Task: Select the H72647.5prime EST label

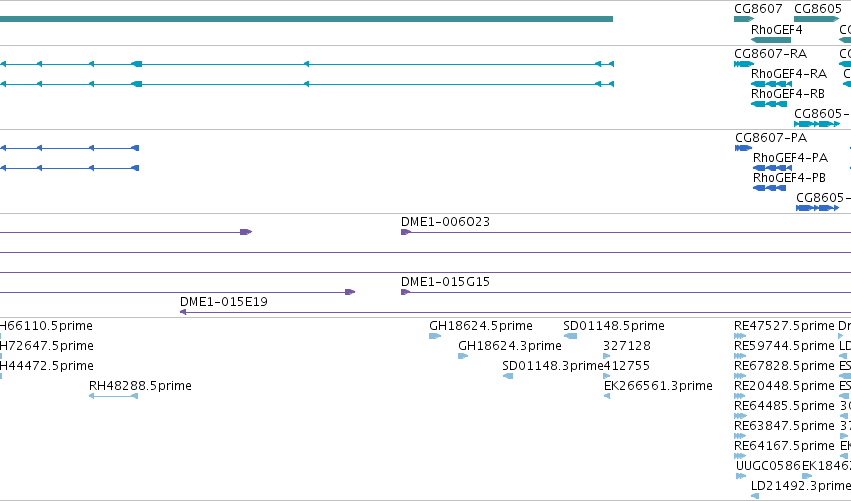Action: coord(47,346)
